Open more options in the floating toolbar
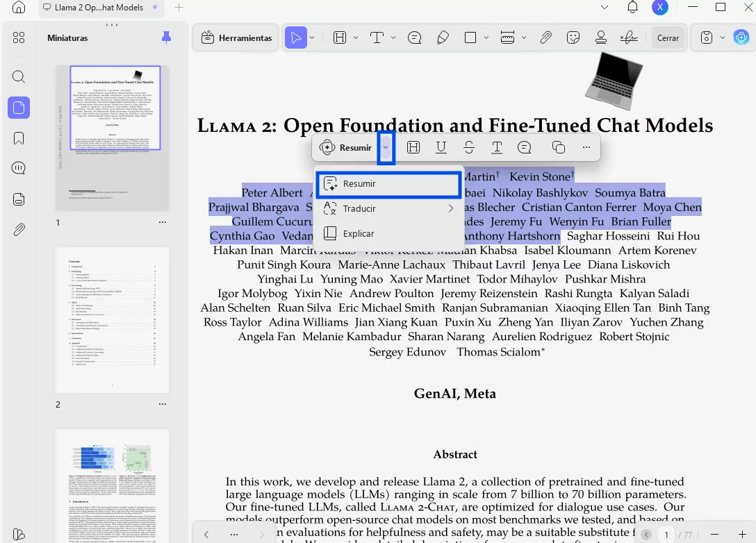 click(586, 147)
